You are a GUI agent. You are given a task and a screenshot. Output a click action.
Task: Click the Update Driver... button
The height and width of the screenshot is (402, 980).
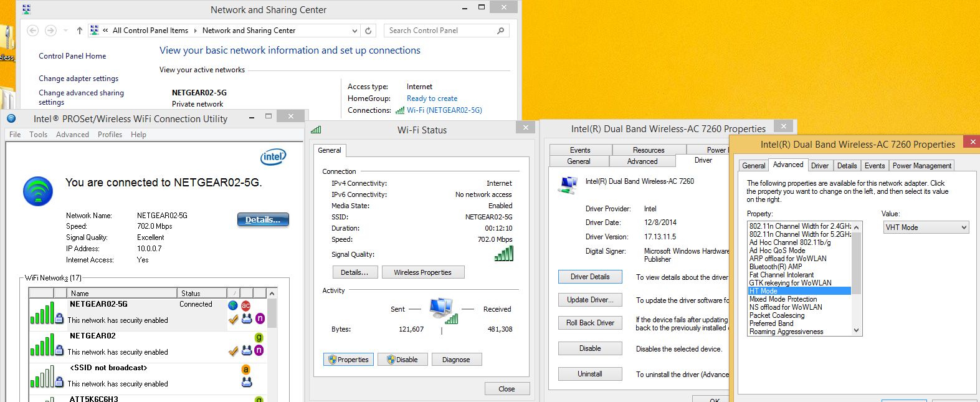(x=590, y=300)
